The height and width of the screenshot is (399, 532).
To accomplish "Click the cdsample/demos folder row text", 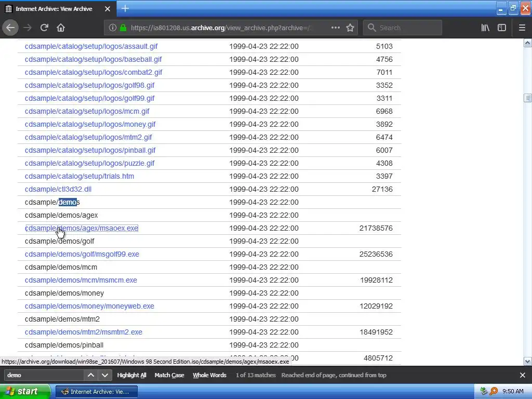I will point(52,202).
